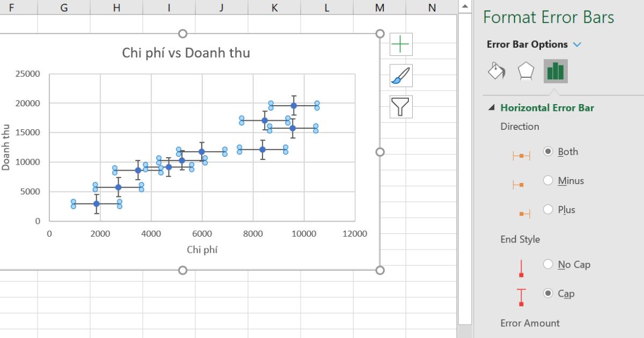The image size is (644, 338).
Task: Select column header M
Action: [379, 8]
